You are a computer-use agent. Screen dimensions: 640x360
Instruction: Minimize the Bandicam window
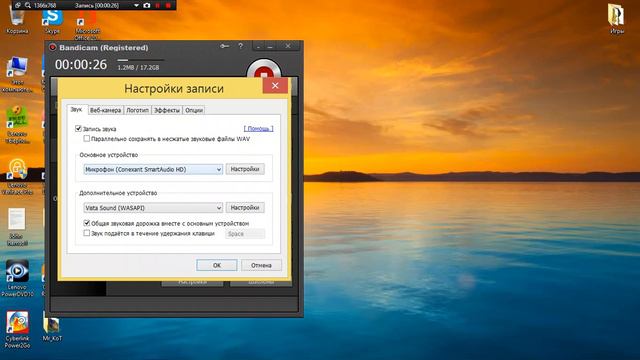(270, 46)
